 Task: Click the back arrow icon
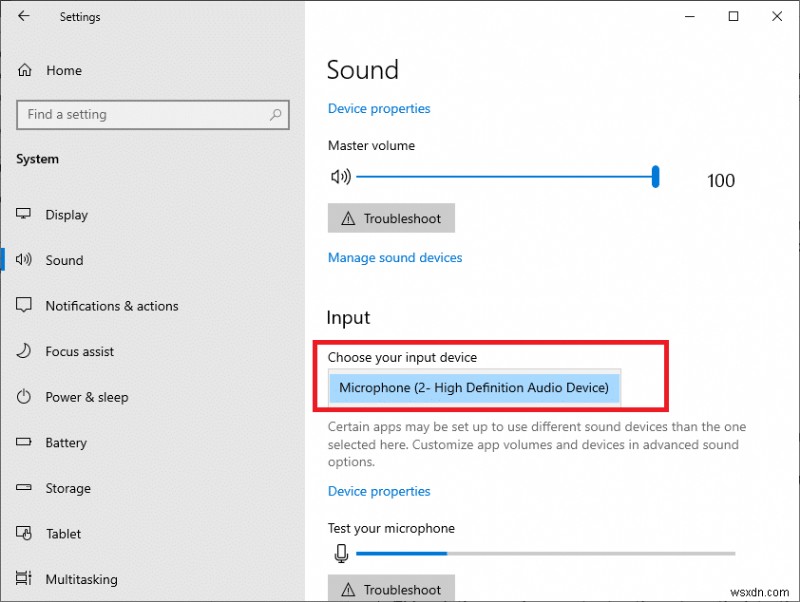pos(24,17)
